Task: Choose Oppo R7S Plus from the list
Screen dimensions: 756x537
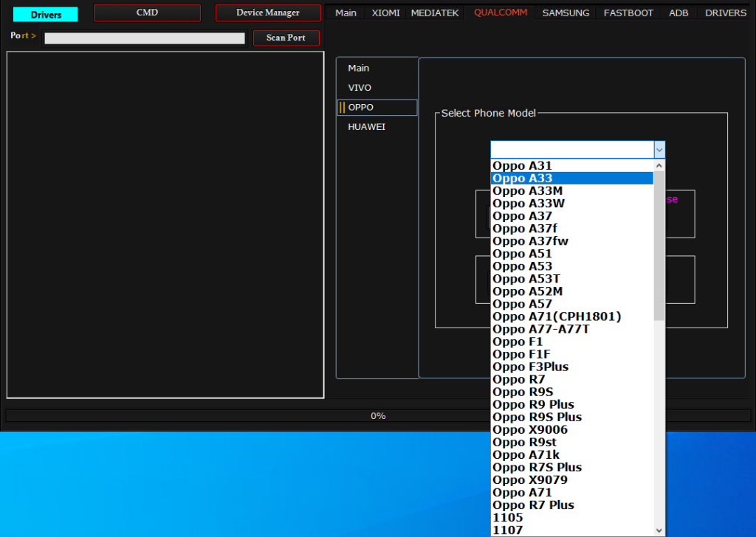Action: 572,467
